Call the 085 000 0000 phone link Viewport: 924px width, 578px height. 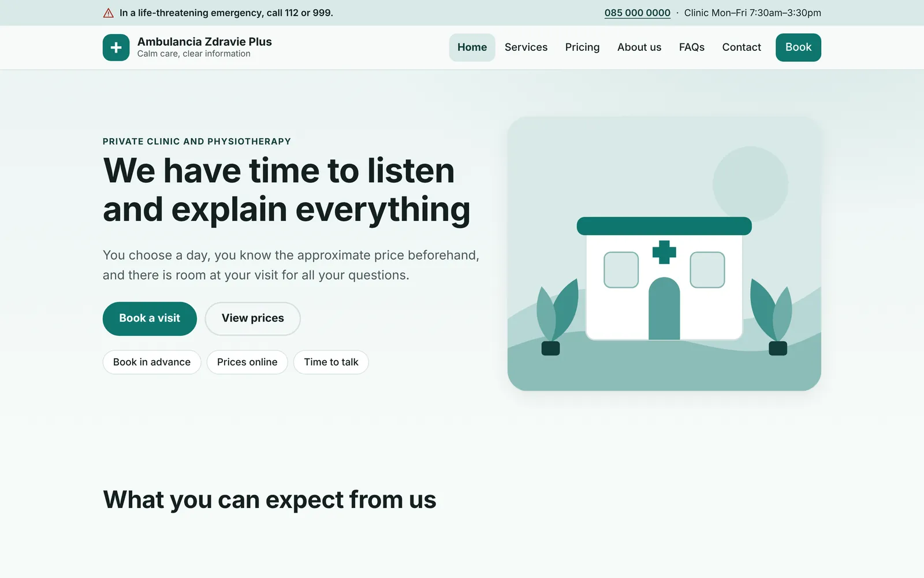pos(638,13)
